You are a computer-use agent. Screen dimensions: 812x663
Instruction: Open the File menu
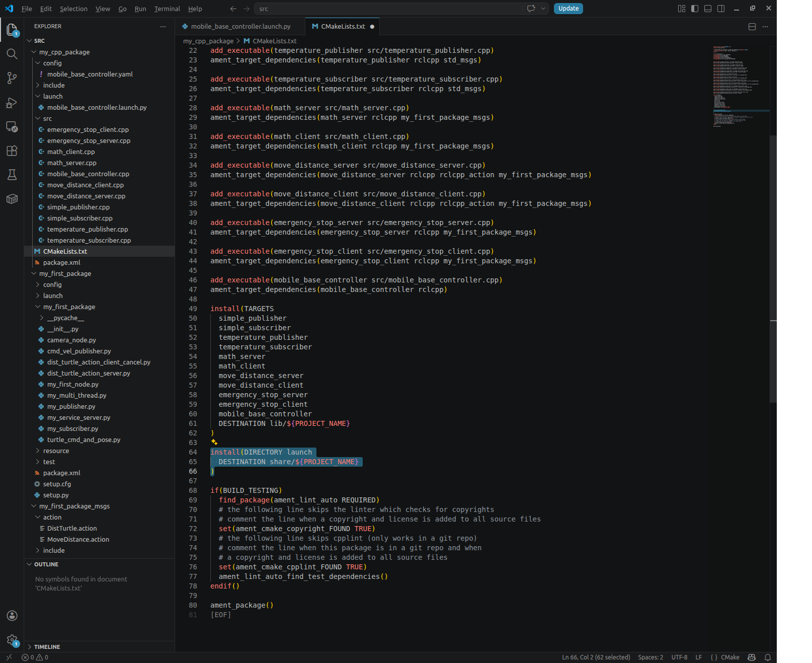tap(27, 9)
